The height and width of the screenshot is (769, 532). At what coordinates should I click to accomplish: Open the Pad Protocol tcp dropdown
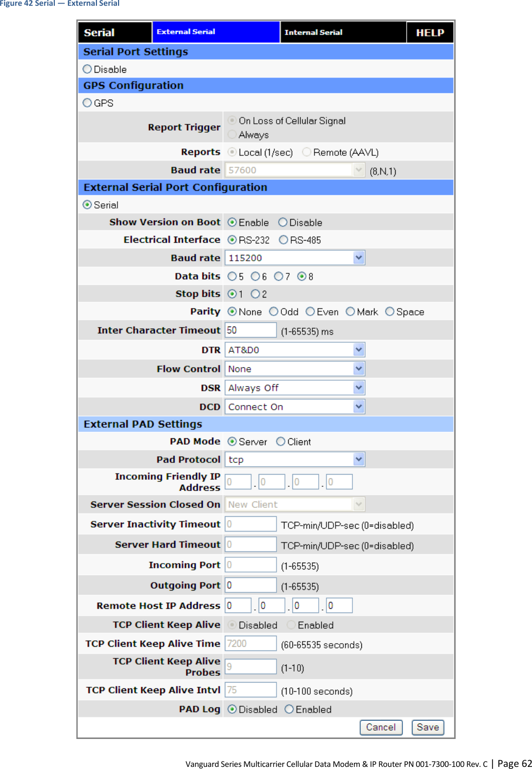295,459
